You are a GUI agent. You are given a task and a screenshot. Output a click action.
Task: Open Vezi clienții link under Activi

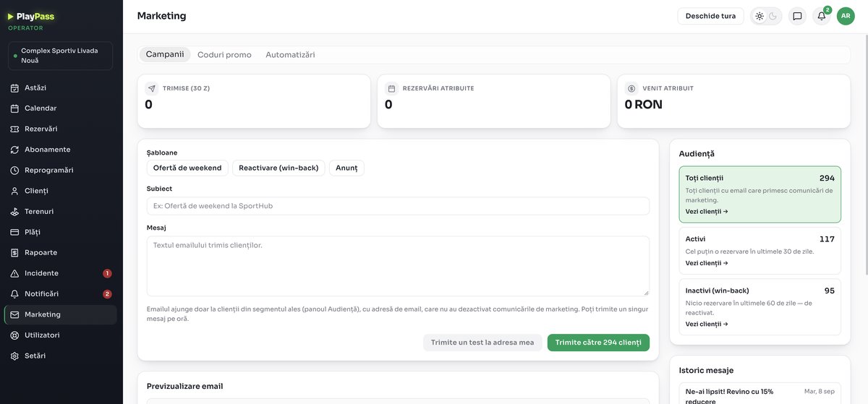coord(707,263)
